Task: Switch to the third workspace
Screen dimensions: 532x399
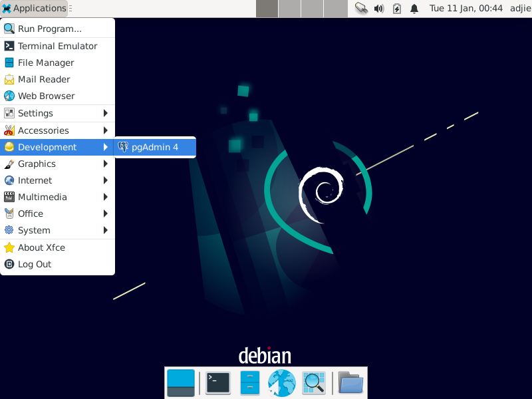Action: pyautogui.click(x=313, y=9)
